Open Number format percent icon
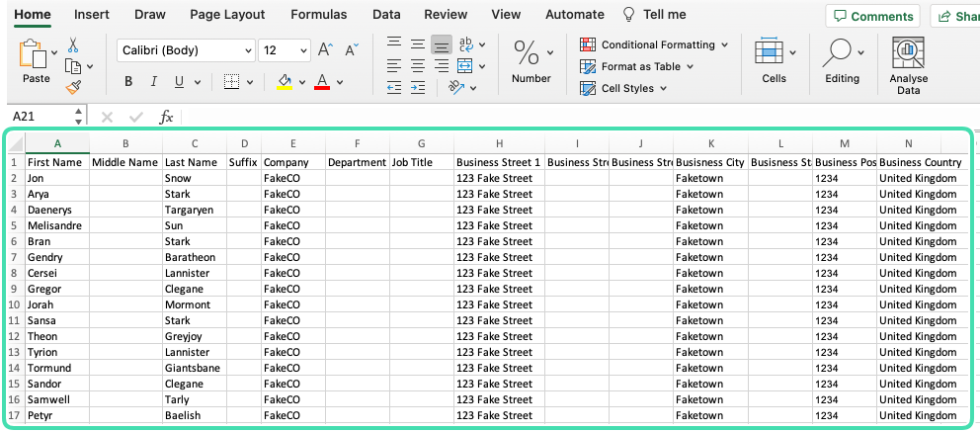Viewport: 980px width, 432px height. pos(527,52)
